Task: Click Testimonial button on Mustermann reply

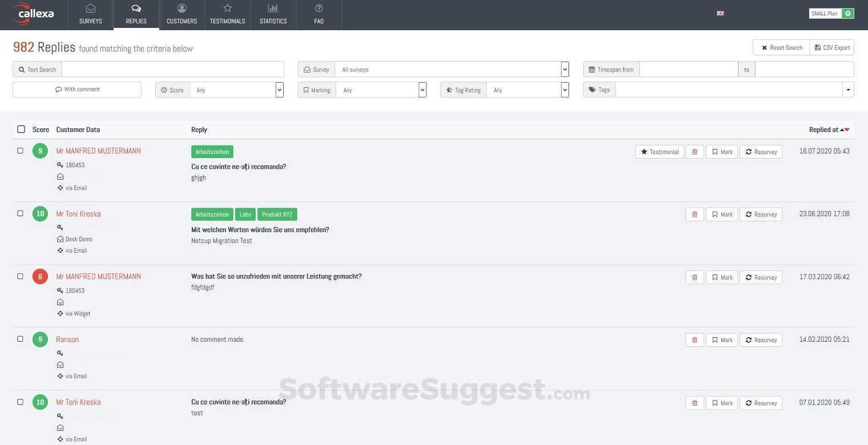Action: 660,152
